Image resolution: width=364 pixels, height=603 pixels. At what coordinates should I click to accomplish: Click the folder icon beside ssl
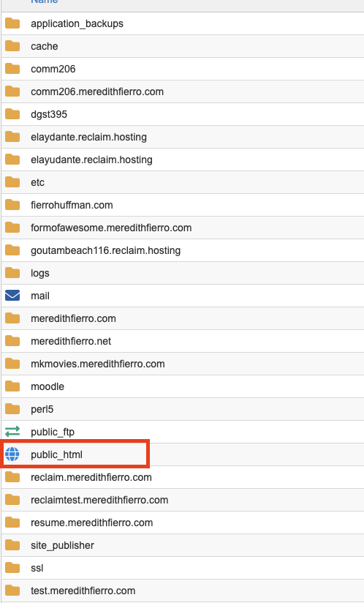pyautogui.click(x=12, y=568)
